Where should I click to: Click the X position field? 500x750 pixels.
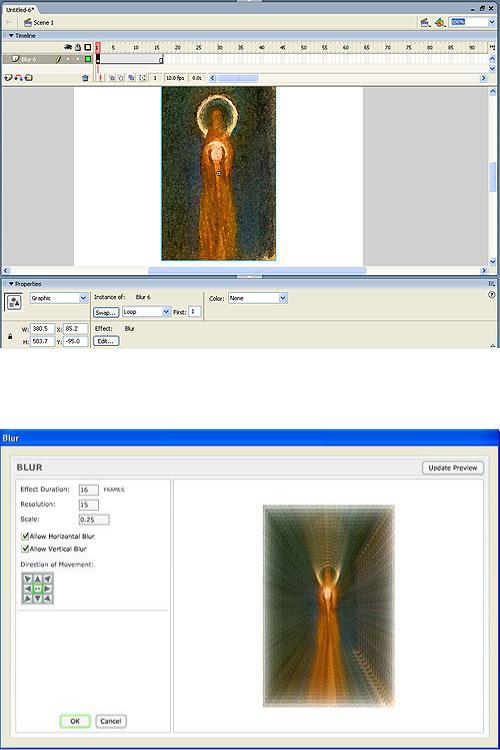pos(76,329)
